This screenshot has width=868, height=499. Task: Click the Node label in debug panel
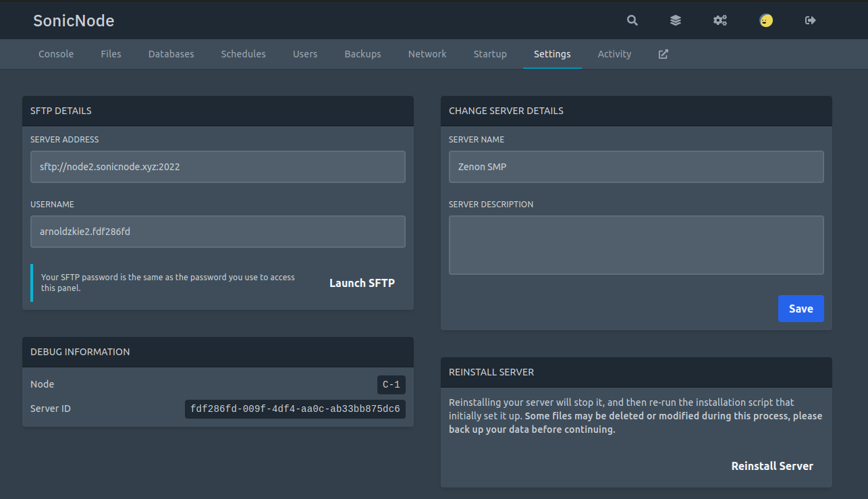42,384
